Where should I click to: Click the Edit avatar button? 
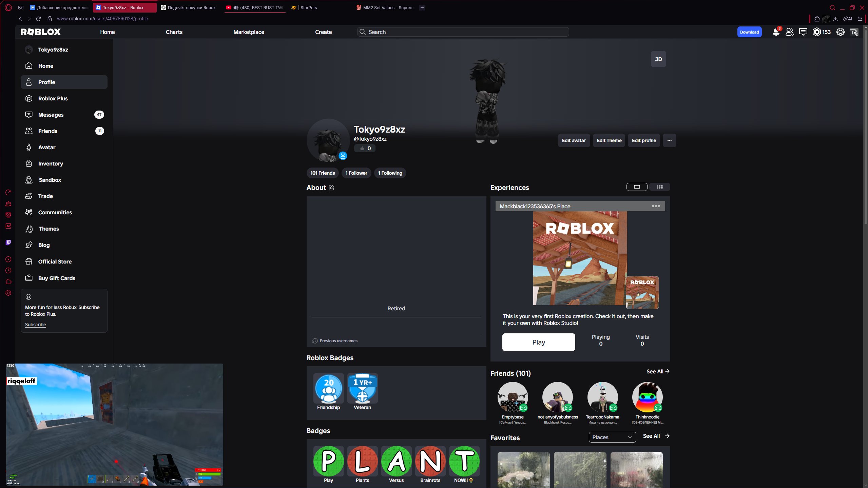tap(574, 140)
